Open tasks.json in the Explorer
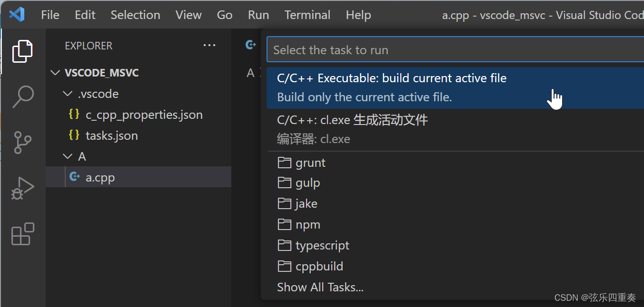 [111, 135]
